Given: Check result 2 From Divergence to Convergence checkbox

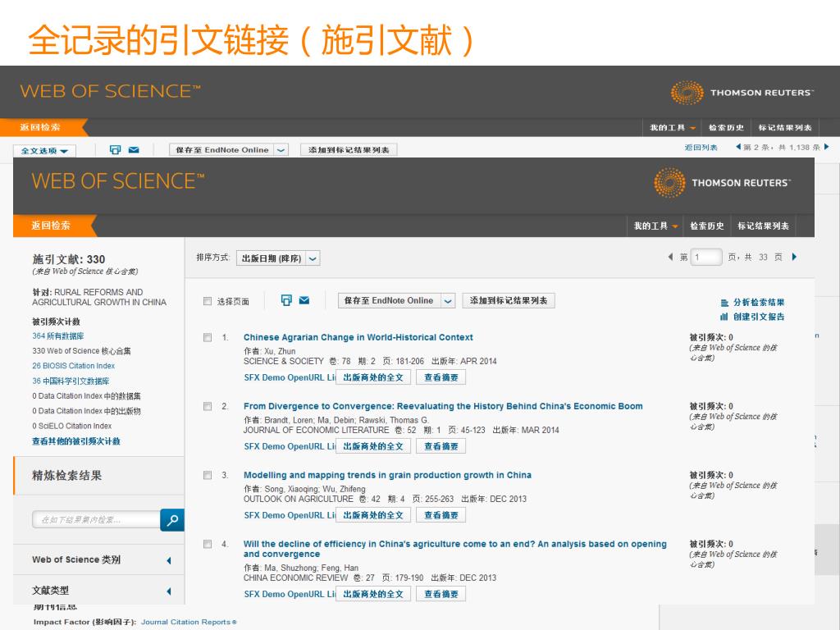Looking at the screenshot, I should (x=208, y=407).
